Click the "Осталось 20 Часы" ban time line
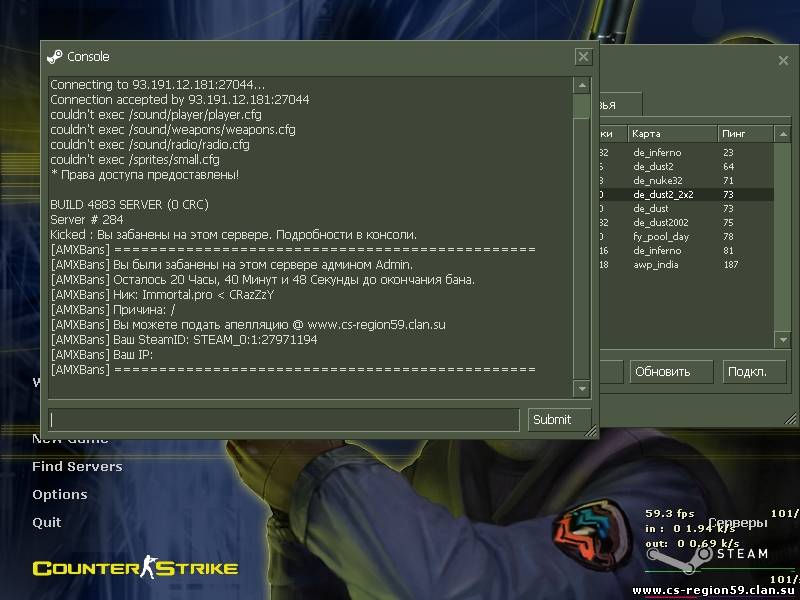800x600 pixels. point(262,280)
